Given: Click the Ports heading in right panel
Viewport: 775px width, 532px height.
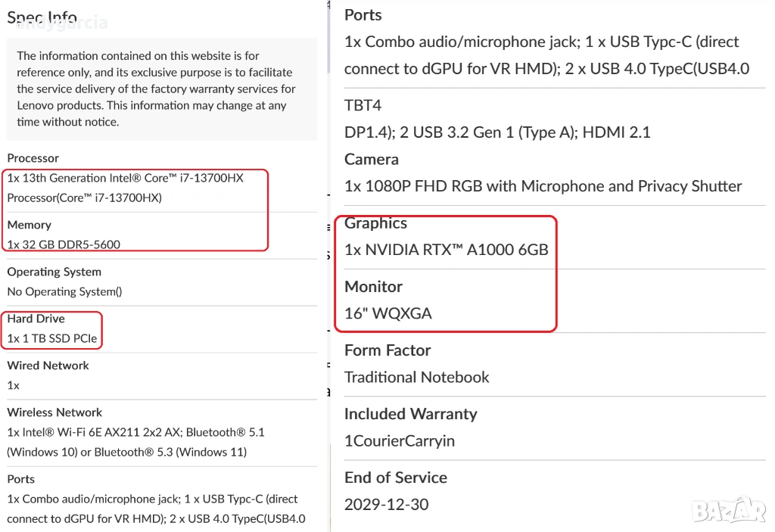Looking at the screenshot, I should pos(363,15).
